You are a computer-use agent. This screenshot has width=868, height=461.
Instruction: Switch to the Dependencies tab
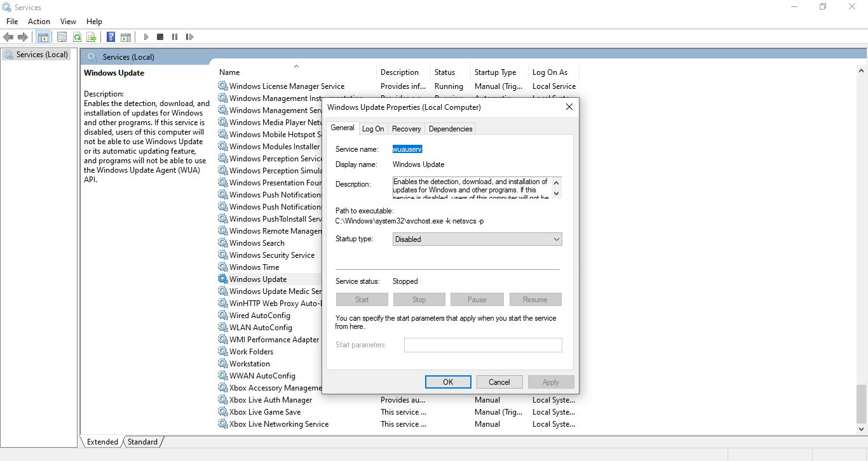coord(451,129)
